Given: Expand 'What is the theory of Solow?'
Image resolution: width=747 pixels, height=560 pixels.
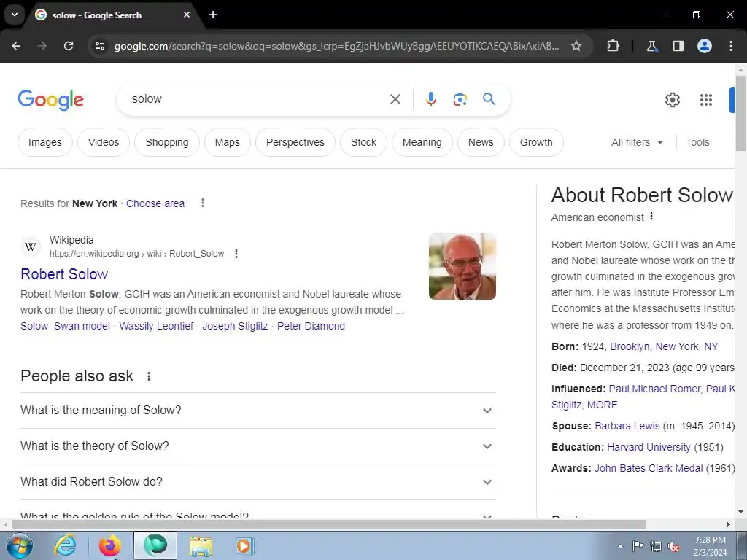Looking at the screenshot, I should pos(258,446).
